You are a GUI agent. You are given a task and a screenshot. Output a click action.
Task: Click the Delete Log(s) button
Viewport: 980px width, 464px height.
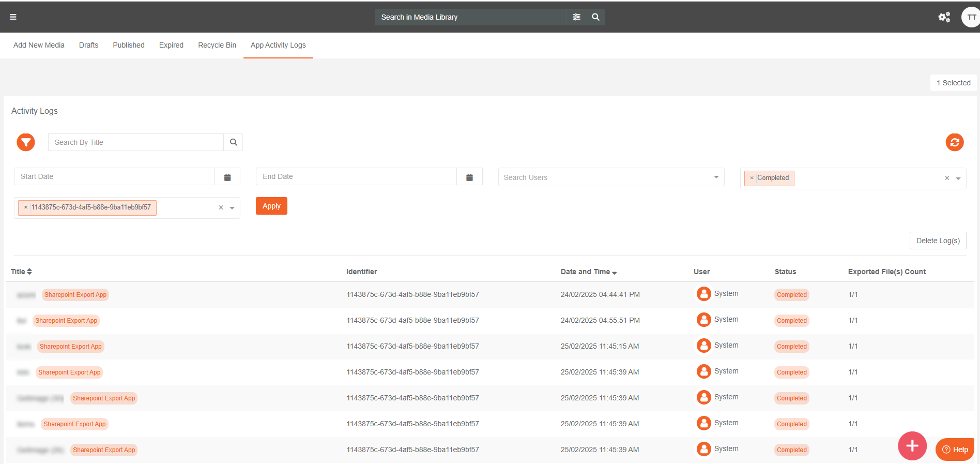938,241
